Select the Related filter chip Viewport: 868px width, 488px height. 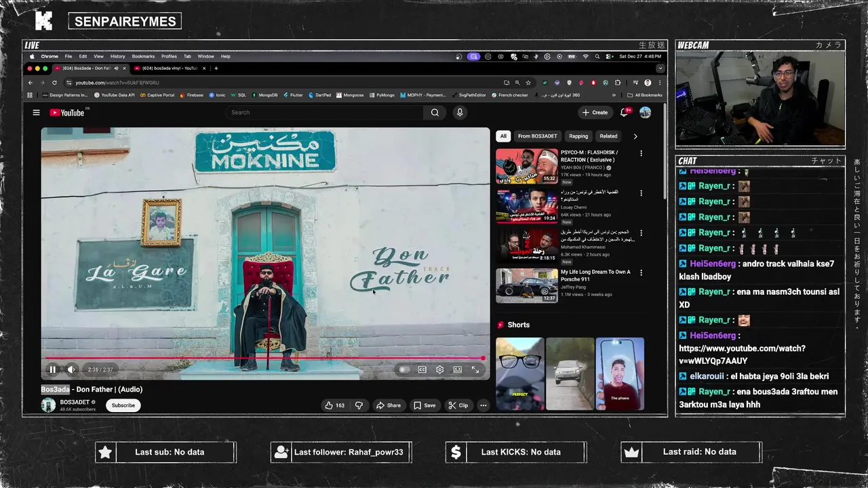click(608, 136)
